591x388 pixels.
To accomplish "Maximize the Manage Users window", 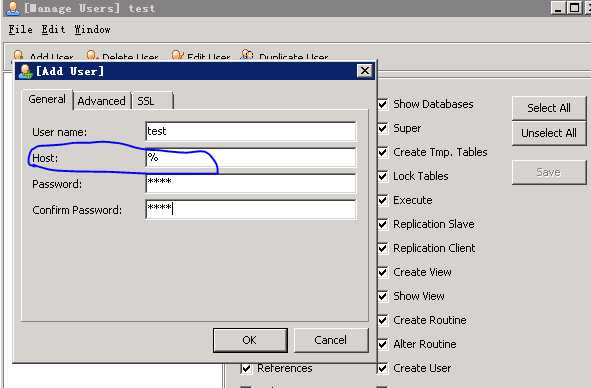I will [574, 8].
